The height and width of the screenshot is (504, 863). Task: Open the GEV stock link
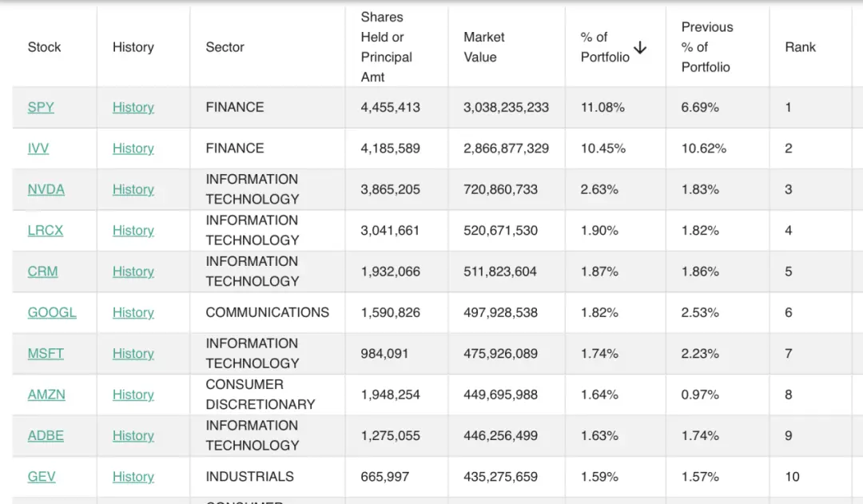tap(42, 477)
